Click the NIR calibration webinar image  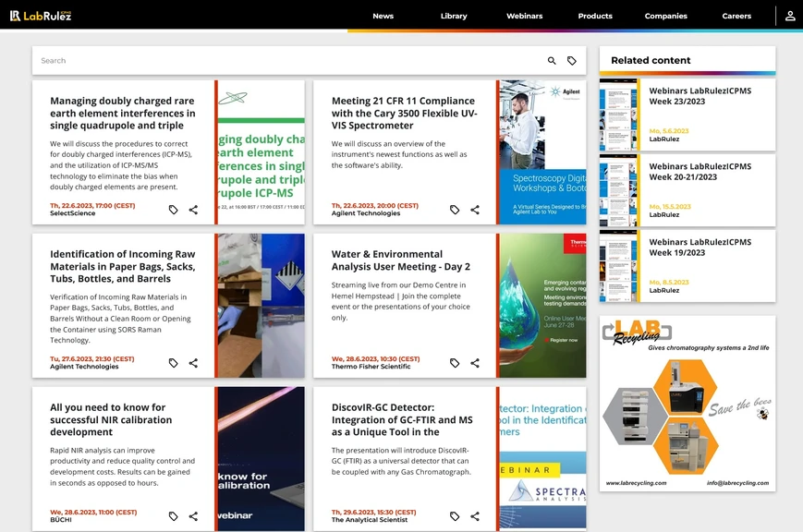click(x=262, y=459)
